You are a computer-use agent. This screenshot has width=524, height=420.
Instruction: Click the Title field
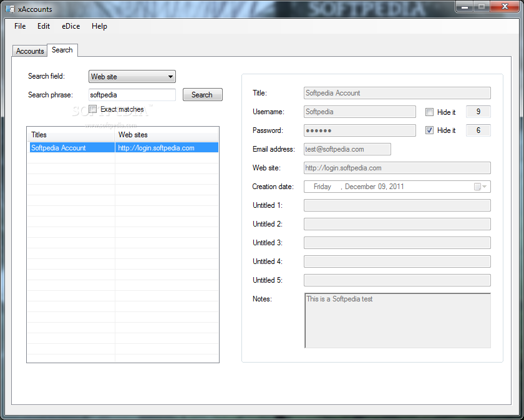point(397,93)
